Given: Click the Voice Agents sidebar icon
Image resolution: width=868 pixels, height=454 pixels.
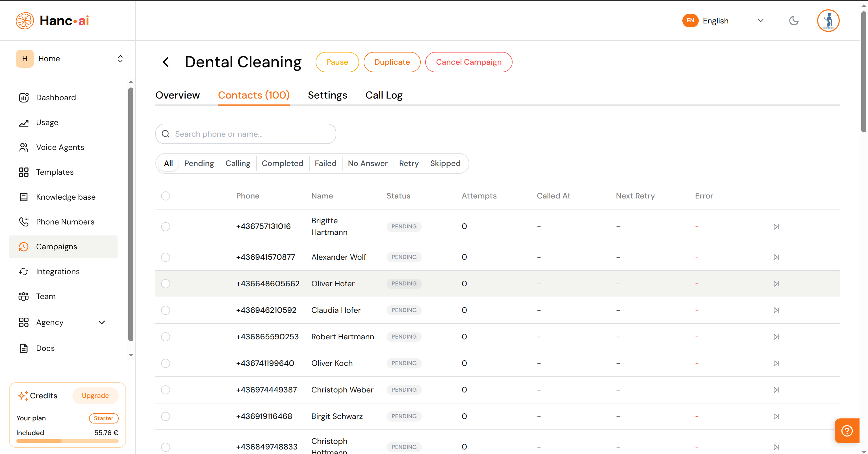Looking at the screenshot, I should [x=23, y=147].
